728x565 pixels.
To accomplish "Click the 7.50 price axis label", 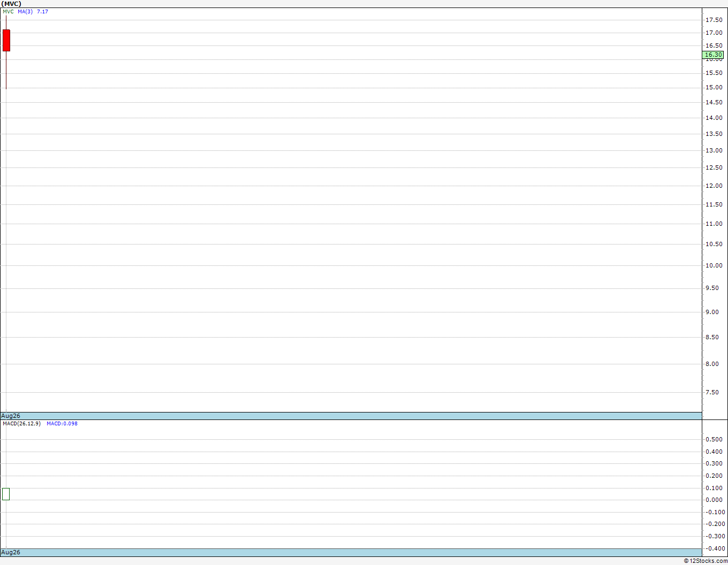I will pos(712,392).
